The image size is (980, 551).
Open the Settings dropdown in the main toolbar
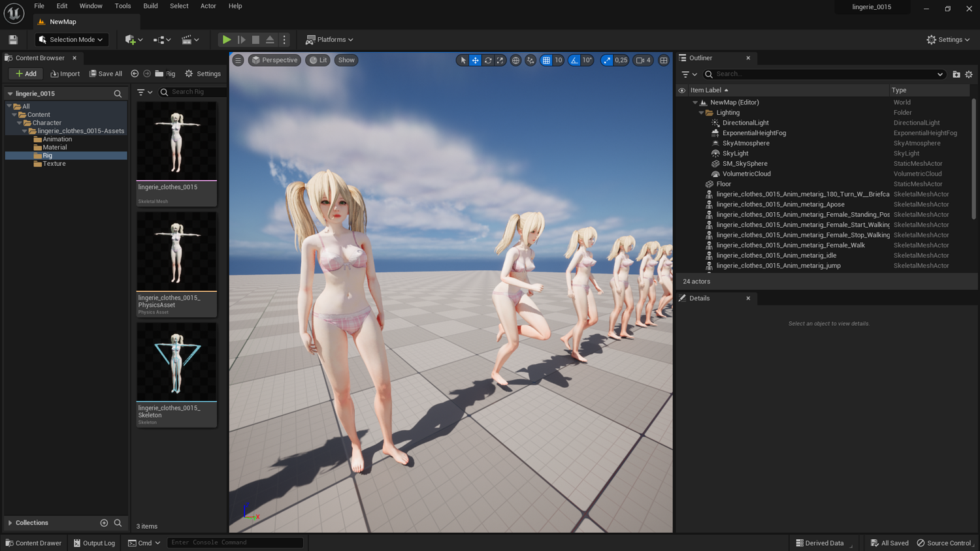coord(948,40)
